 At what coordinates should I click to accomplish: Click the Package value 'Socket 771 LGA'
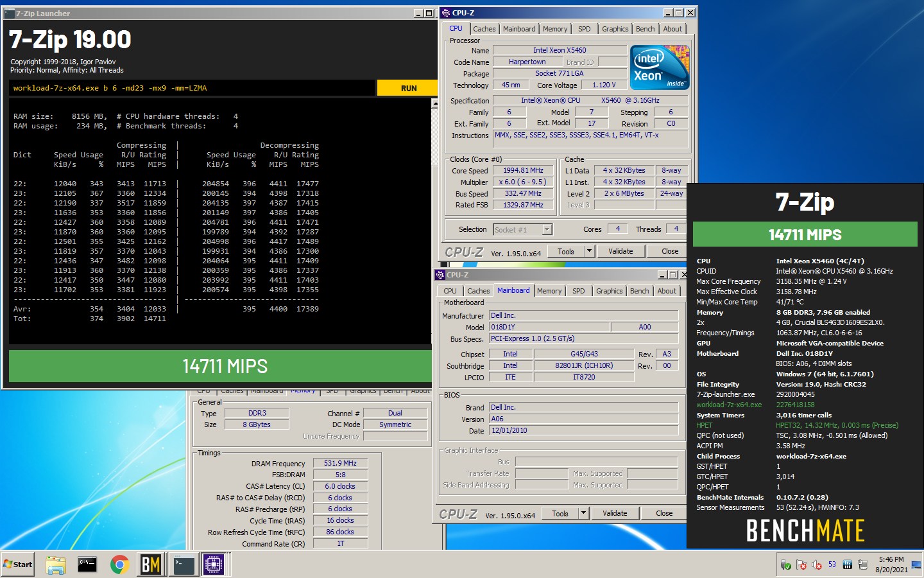point(560,73)
